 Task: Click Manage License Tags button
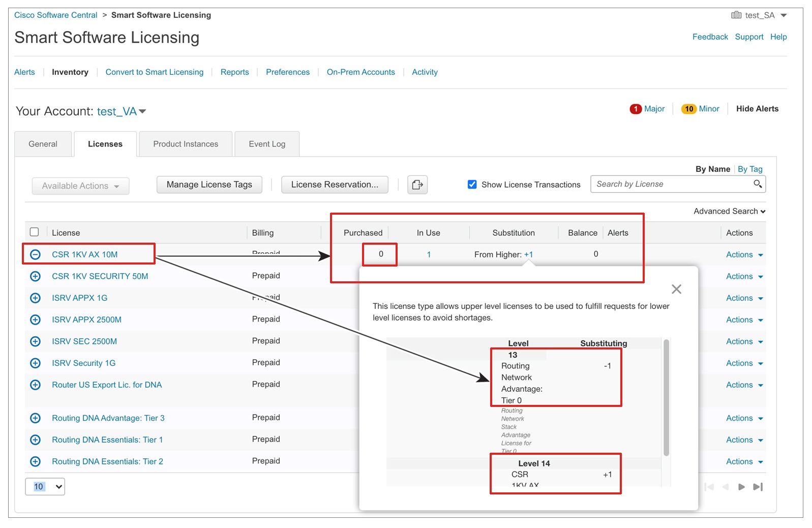pyautogui.click(x=209, y=185)
